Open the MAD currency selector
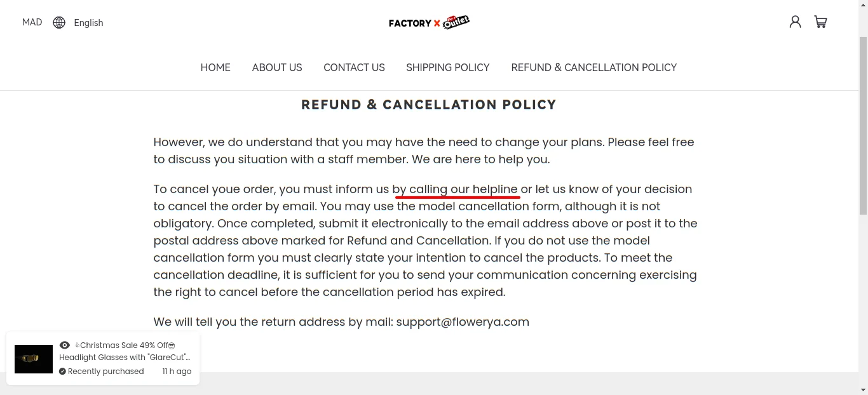 click(32, 22)
